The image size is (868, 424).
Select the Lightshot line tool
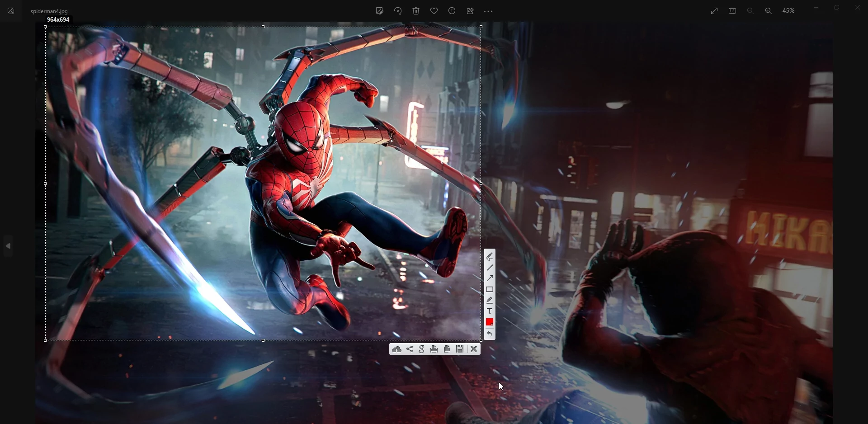click(490, 268)
